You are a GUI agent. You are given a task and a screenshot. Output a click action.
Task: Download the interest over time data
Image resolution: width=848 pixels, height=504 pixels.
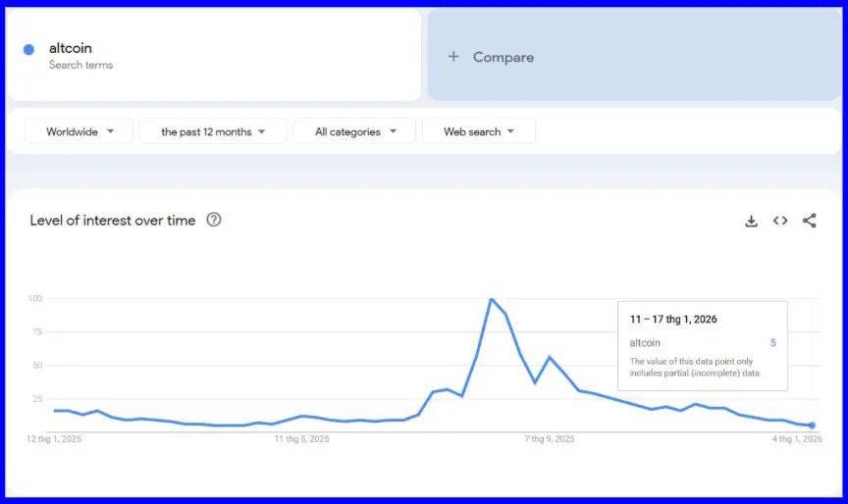coord(751,221)
